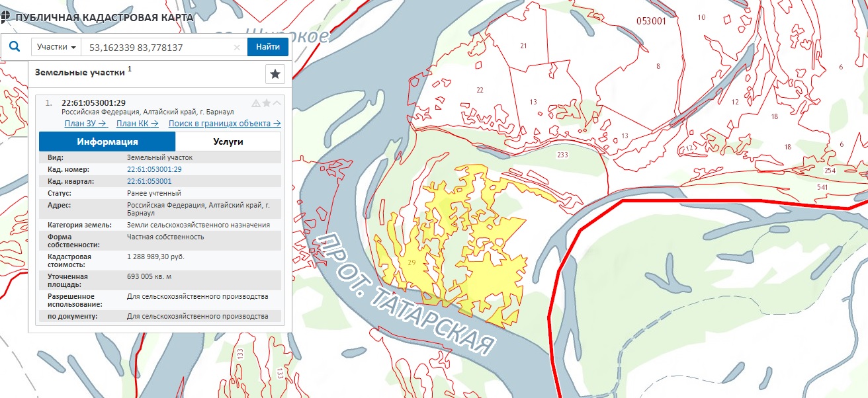
Task: Open the План ЗУ link
Action: pyautogui.click(x=85, y=124)
